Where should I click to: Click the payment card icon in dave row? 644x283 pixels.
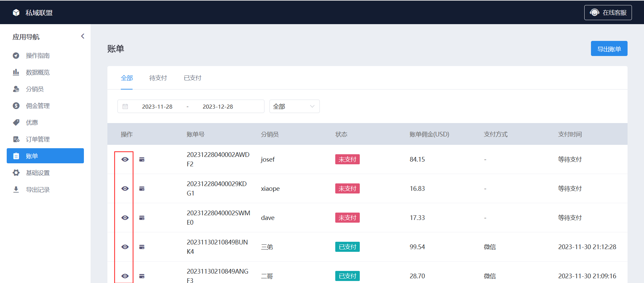click(142, 218)
